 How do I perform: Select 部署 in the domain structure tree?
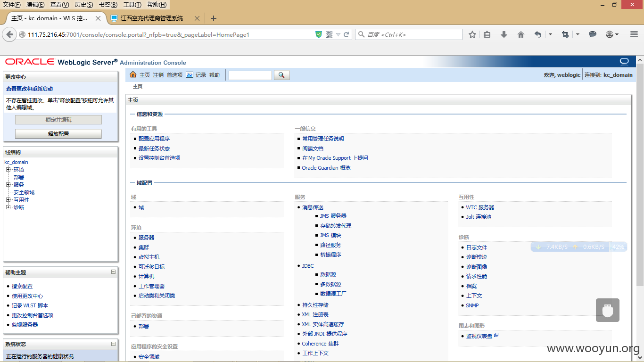[x=19, y=177]
